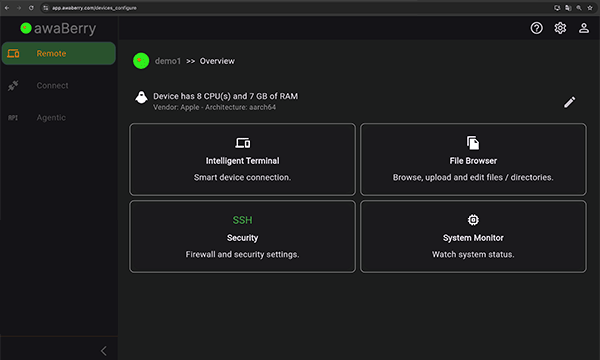Click 'Smart device connection.' description
This screenshot has height=360, width=600.
[x=242, y=178]
